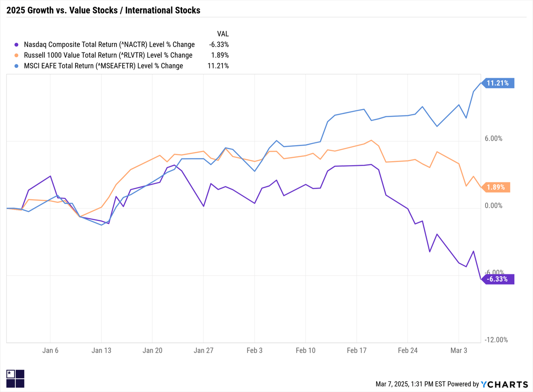This screenshot has width=533, height=392.
Task: Click the purple Nasdaq Composite legend dot
Action: [x=17, y=45]
